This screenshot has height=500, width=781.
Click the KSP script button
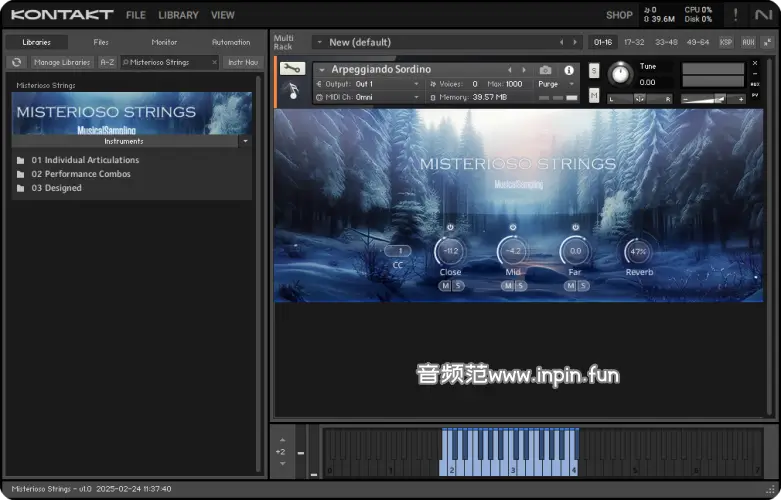[x=726, y=42]
